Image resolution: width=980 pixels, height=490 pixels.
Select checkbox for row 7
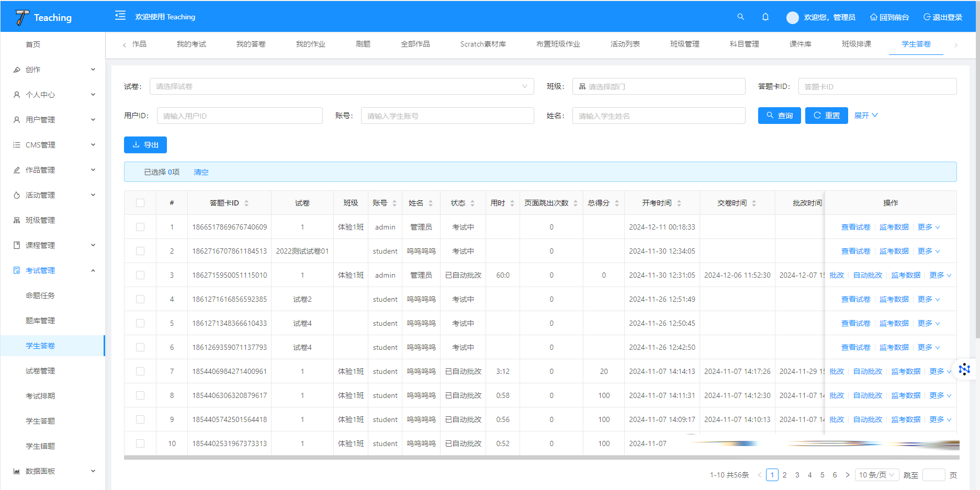coord(140,371)
